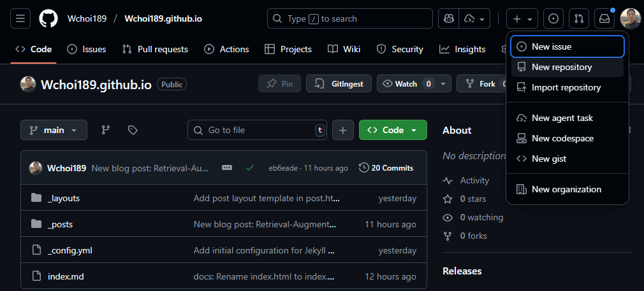Click the _layouts folder icon
The image size is (644, 291).
click(x=36, y=198)
